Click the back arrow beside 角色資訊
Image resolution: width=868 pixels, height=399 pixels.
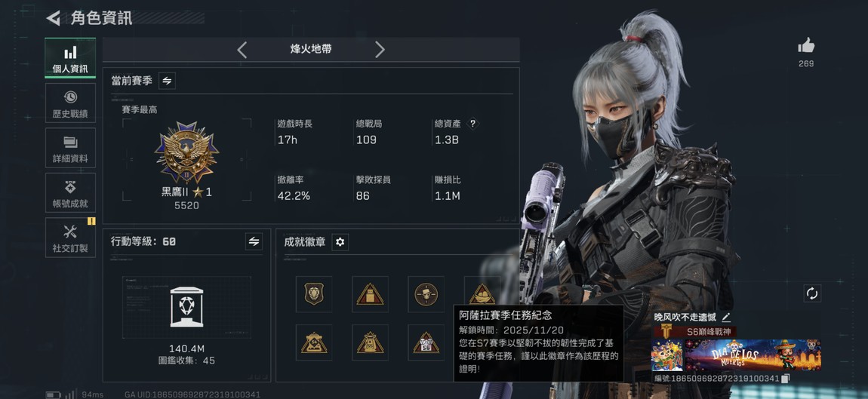[x=53, y=18]
